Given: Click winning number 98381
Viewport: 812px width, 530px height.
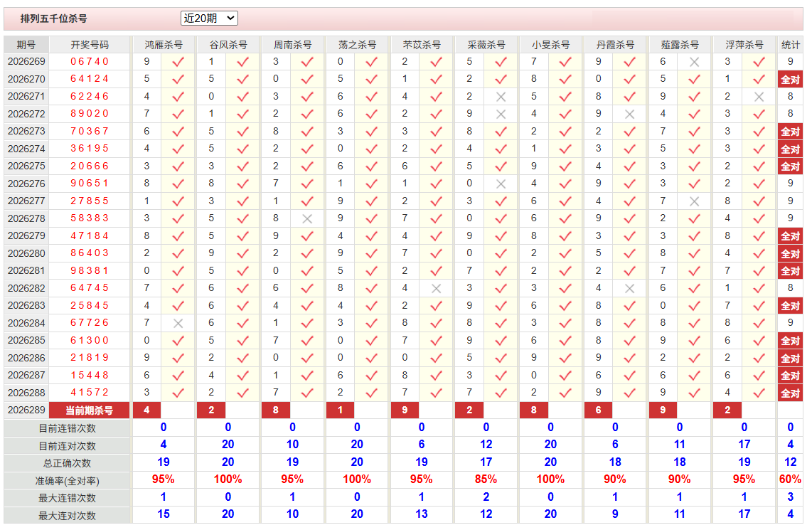Looking at the screenshot, I should 90,270.
